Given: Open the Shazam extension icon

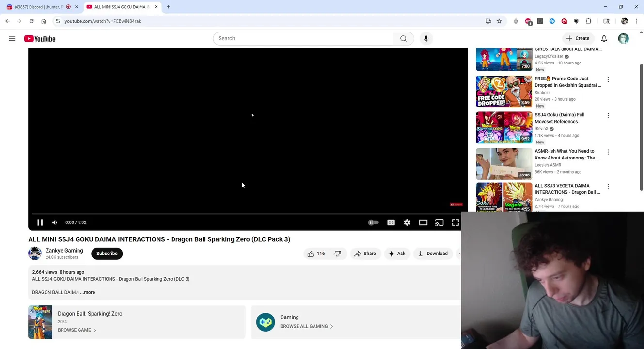Looking at the screenshot, I should (x=552, y=21).
